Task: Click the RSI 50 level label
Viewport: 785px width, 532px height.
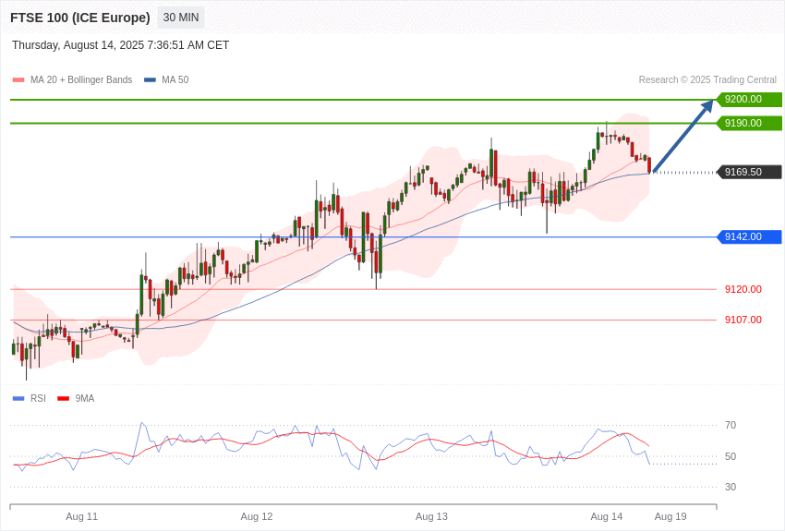Action: (731, 456)
